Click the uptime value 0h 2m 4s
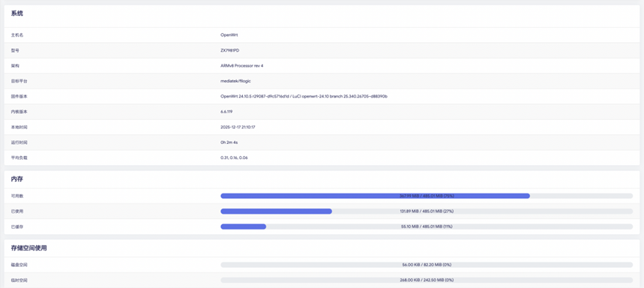This screenshot has width=644, height=288. click(229, 142)
